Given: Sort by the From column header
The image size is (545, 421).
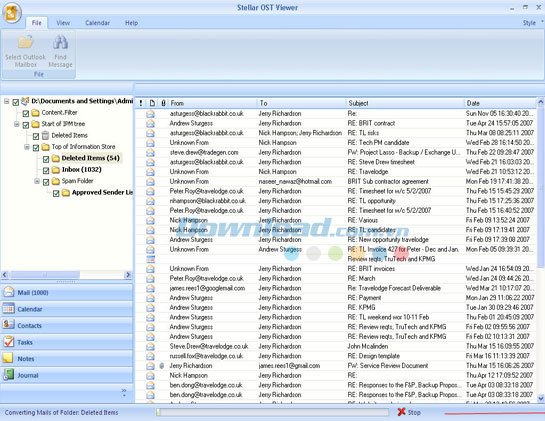Looking at the screenshot, I should (x=213, y=103).
